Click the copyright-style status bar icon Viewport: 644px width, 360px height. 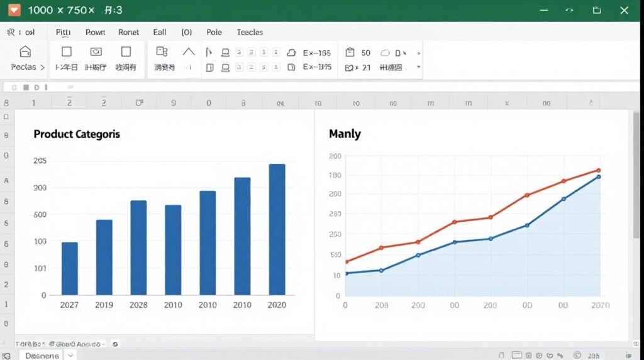(577, 356)
